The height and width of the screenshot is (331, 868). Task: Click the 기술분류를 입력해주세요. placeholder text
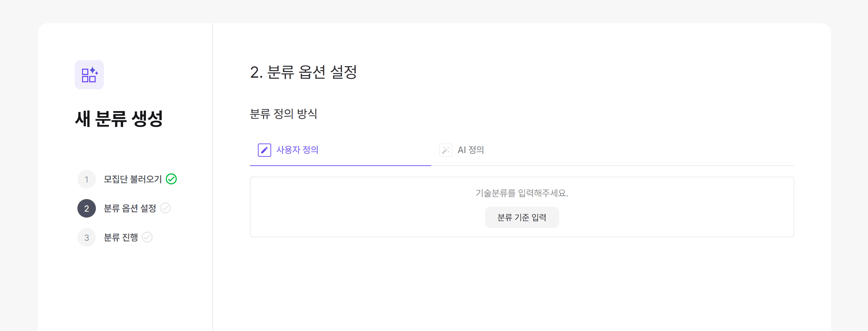[x=522, y=193]
